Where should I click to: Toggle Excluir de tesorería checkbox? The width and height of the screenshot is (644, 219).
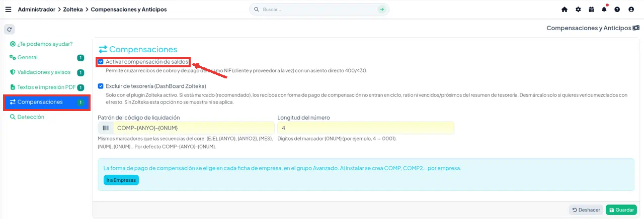(101, 86)
